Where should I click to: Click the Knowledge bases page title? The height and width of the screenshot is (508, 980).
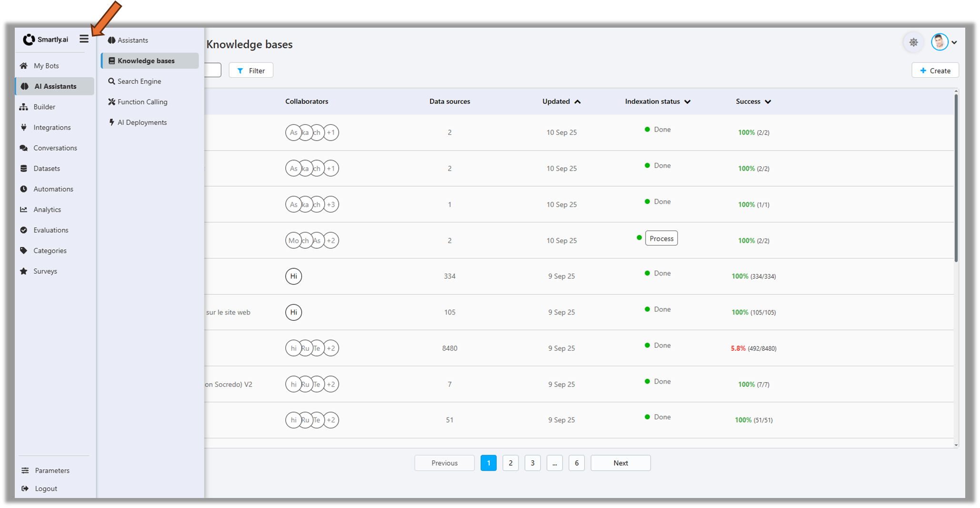pos(249,44)
